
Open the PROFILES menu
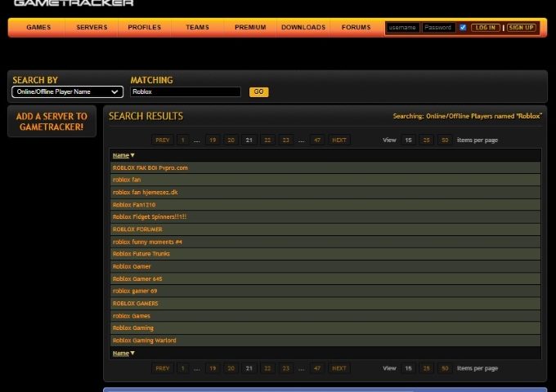click(x=145, y=27)
